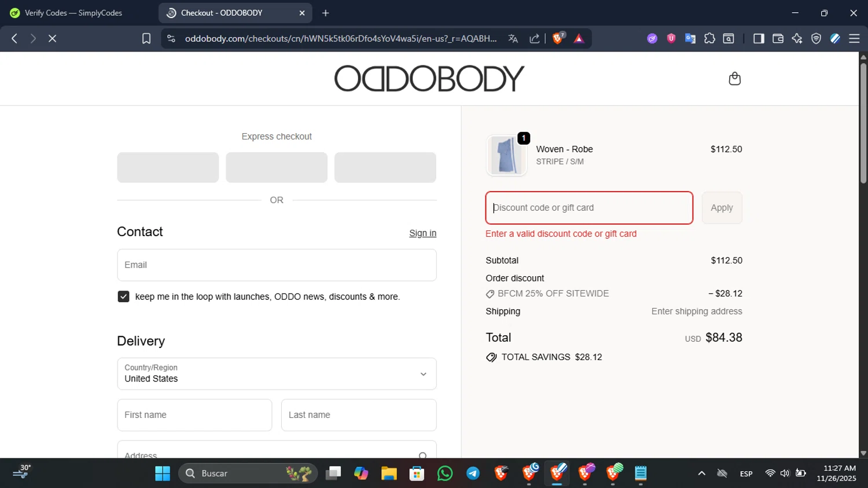This screenshot has width=868, height=488.
Task: Open the Google Translate extension icon
Action: click(690, 38)
